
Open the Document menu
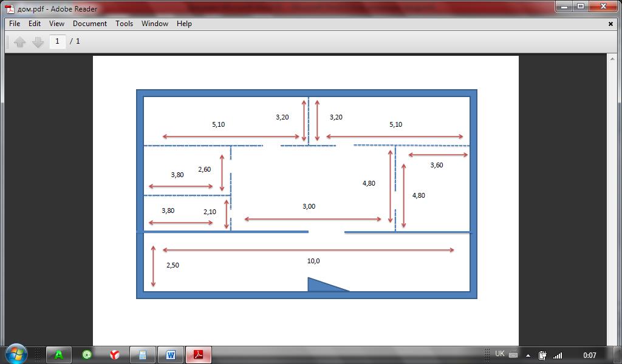pos(90,24)
